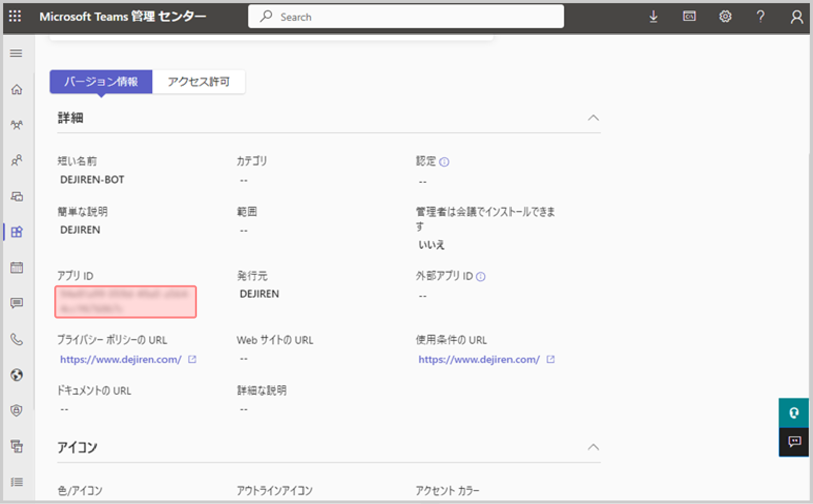Open Meetings calendar icon in sidebar
The width and height of the screenshot is (813, 504).
tap(17, 268)
